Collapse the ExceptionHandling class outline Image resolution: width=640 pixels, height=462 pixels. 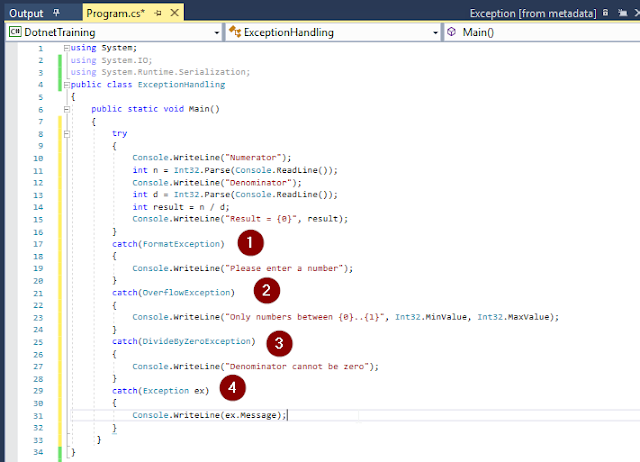[x=66, y=85]
